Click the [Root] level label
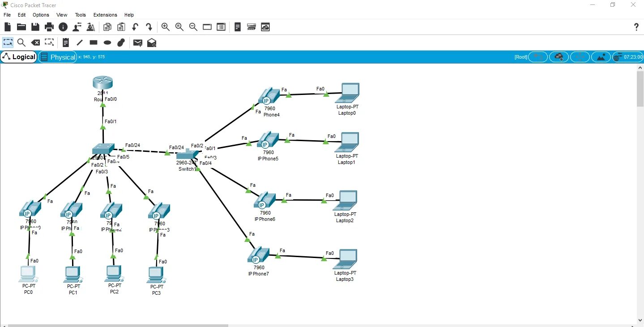 tap(521, 57)
